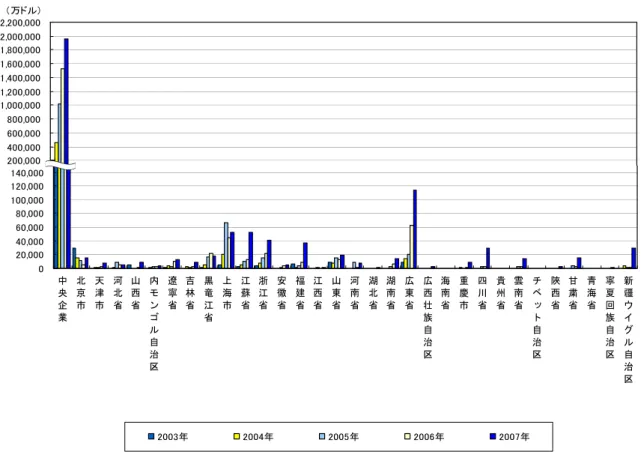Click the 吉林省 category label
Image resolution: width=641 pixels, height=455 pixels.
pos(190,293)
